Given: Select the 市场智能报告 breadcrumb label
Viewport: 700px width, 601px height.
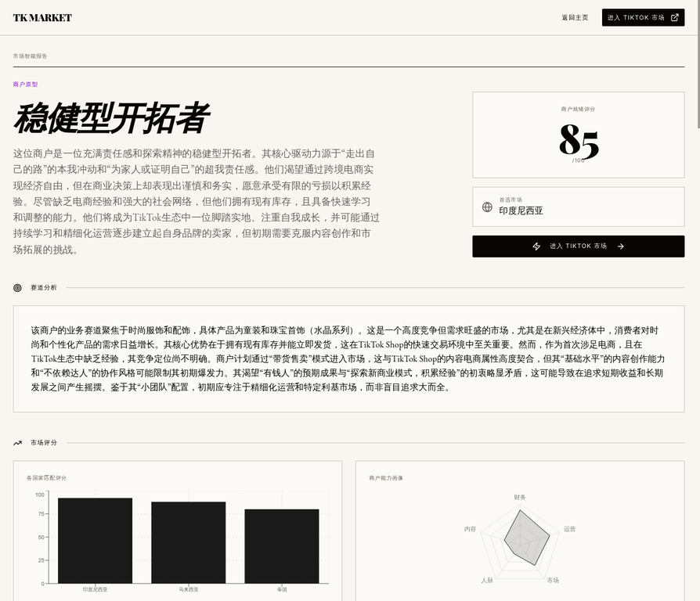Looking at the screenshot, I should (x=30, y=56).
